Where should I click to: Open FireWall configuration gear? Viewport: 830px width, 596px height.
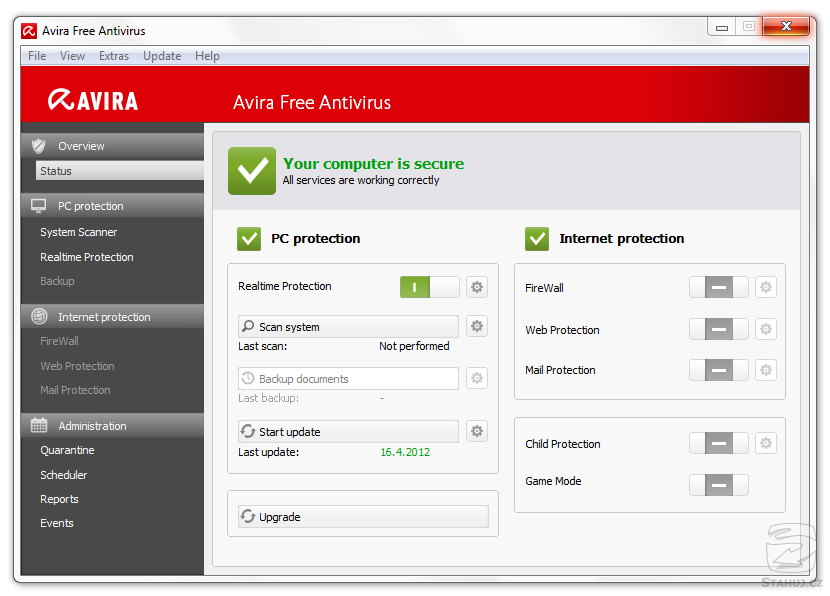pos(765,287)
